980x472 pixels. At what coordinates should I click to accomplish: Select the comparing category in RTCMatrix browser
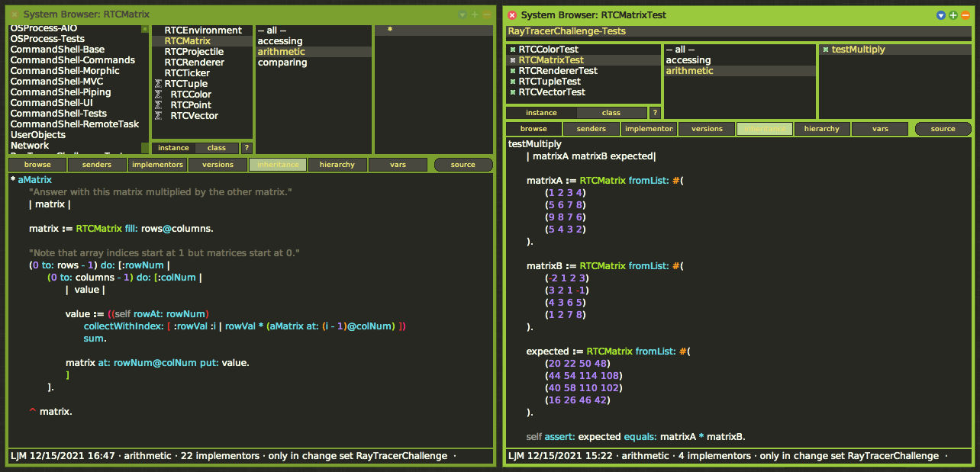point(314,63)
